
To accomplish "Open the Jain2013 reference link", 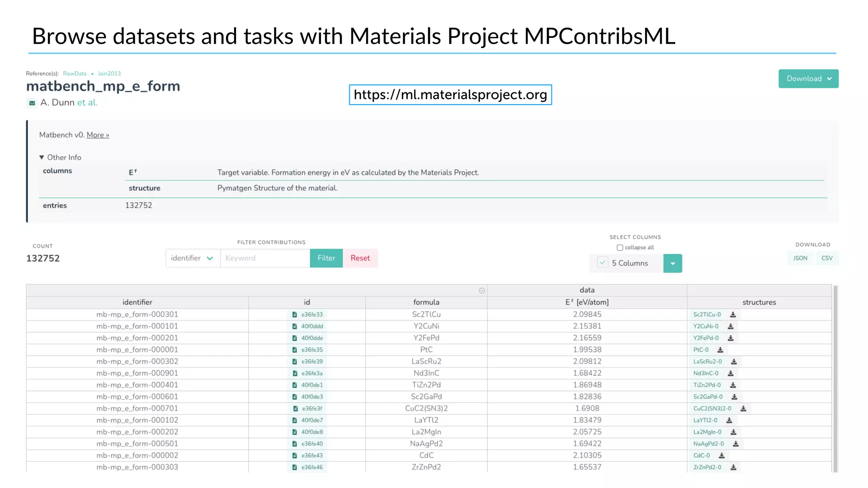I will (x=109, y=74).
